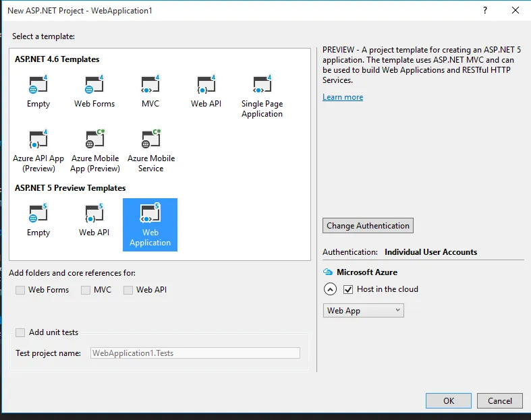Pick the ASP.NET 4.6 Web API template

click(x=206, y=92)
